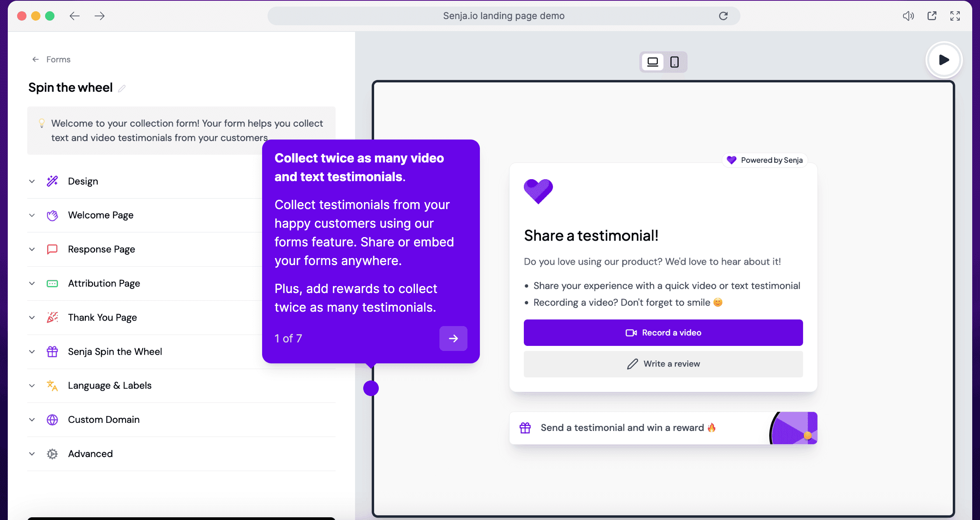This screenshot has height=520, width=980.
Task: Advance the tour with the arrow button
Action: tap(453, 339)
